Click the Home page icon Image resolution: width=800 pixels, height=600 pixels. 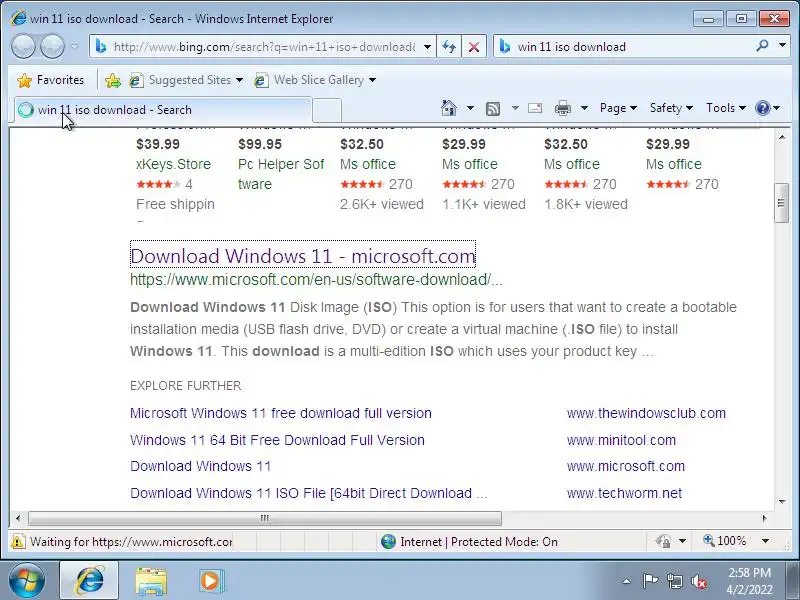(x=449, y=108)
